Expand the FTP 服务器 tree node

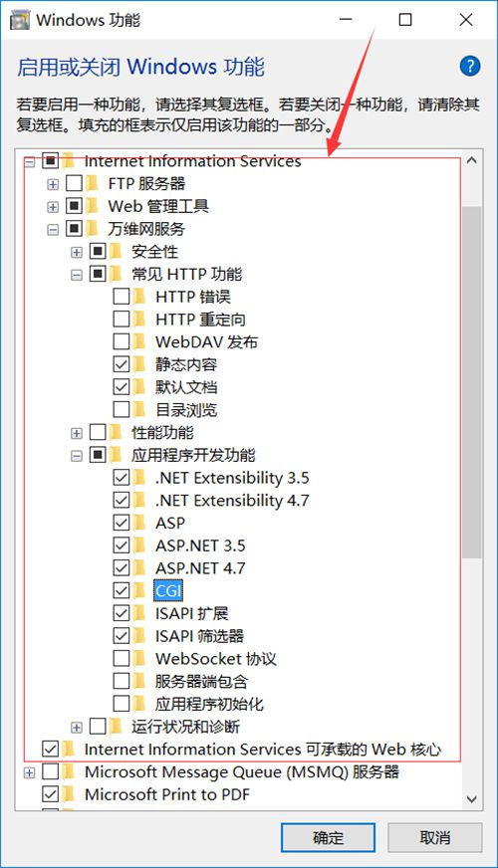click(x=53, y=184)
